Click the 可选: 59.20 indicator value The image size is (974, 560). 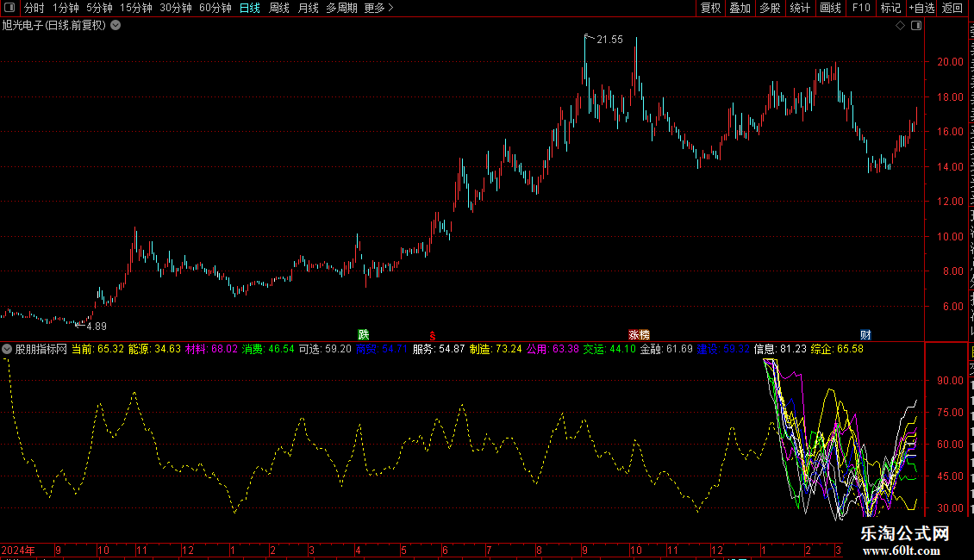pyautogui.click(x=325, y=349)
